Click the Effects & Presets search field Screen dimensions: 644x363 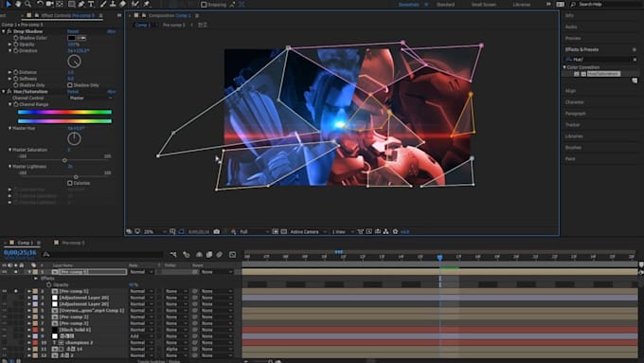(599, 59)
